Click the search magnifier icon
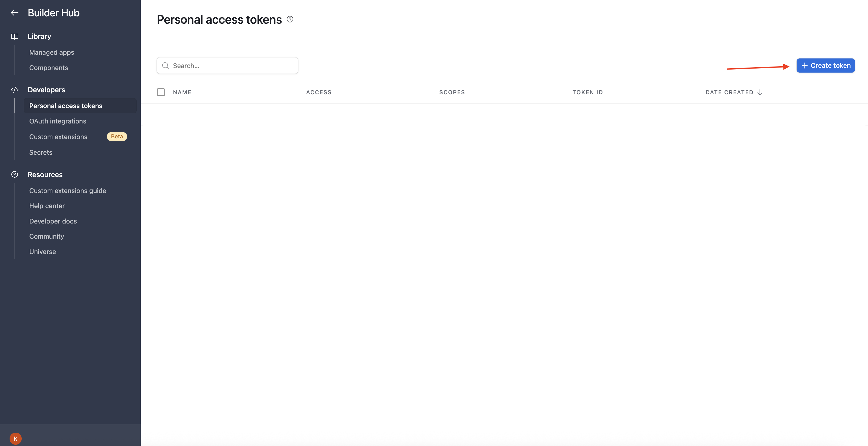This screenshot has height=446, width=868. pos(165,66)
